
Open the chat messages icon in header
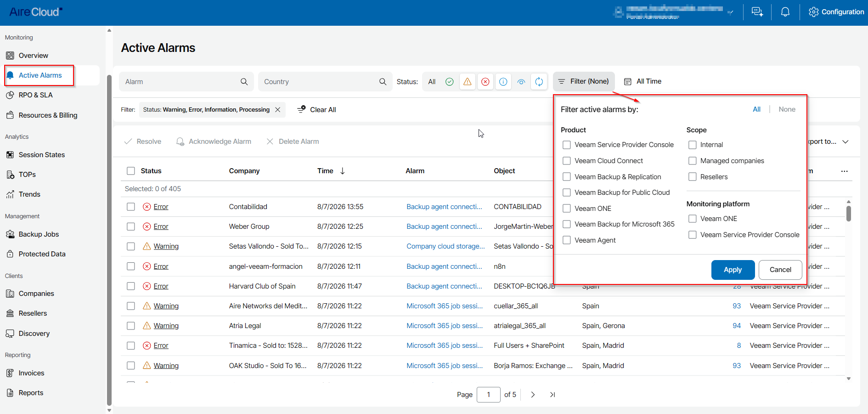click(x=757, y=12)
